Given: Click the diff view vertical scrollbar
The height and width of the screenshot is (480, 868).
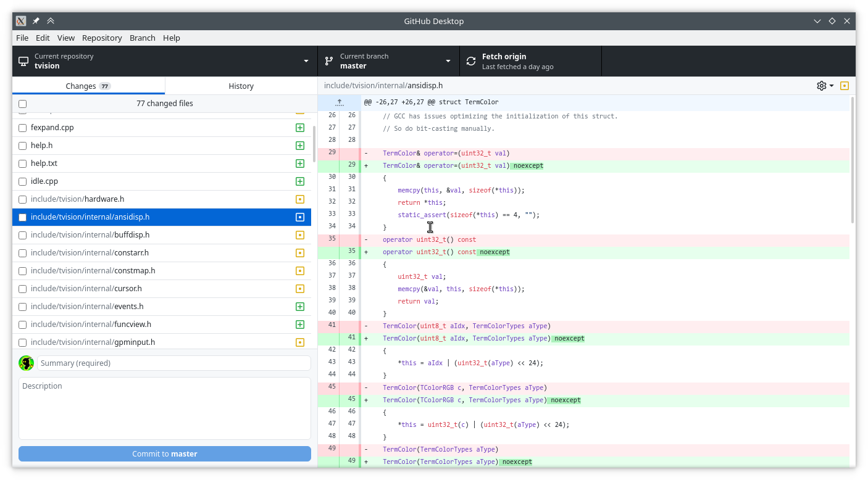Looking at the screenshot, I should tap(853, 160).
